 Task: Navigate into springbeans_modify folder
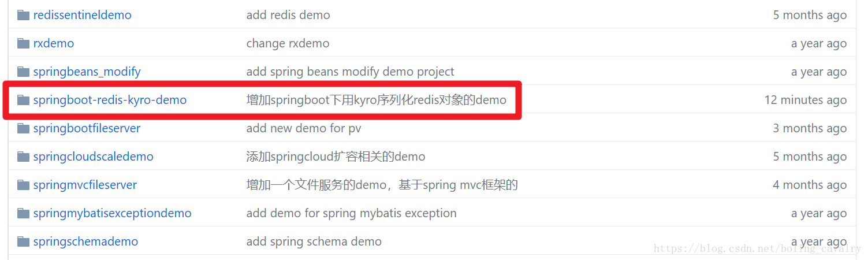pyautogui.click(x=87, y=72)
